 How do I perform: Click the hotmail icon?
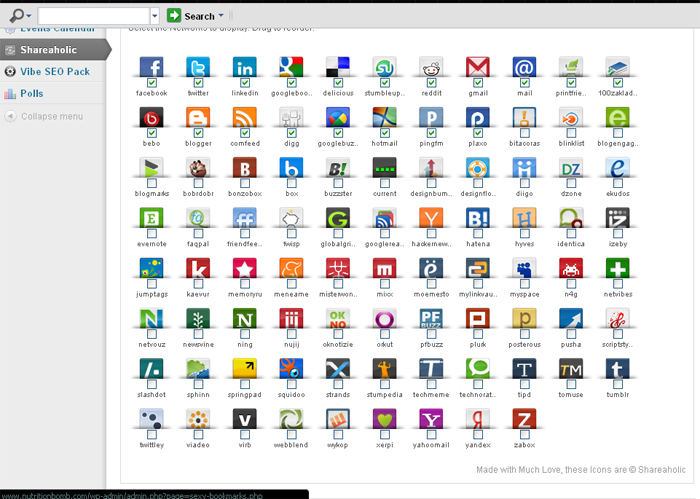[x=384, y=117]
